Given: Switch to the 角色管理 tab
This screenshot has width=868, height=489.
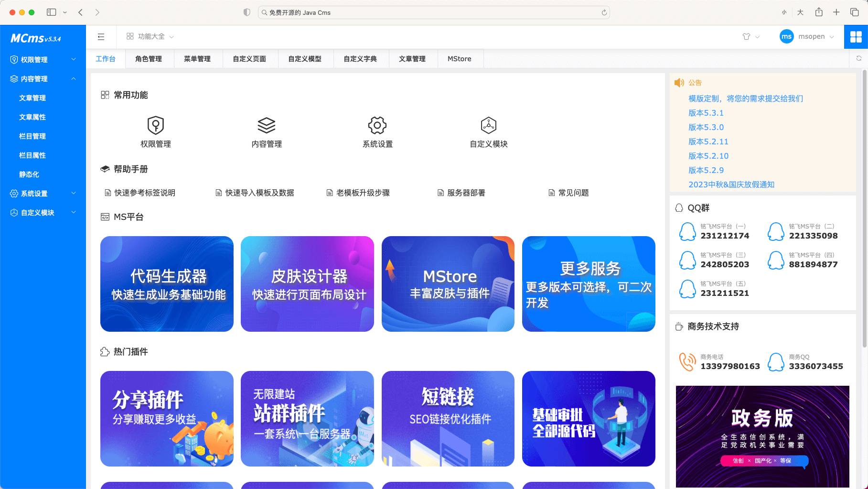Looking at the screenshot, I should pos(150,58).
